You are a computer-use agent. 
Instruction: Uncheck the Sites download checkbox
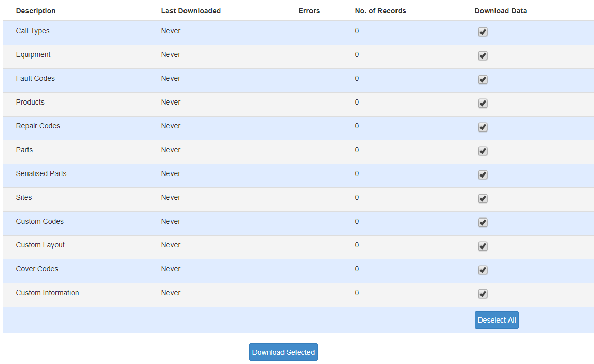483,199
